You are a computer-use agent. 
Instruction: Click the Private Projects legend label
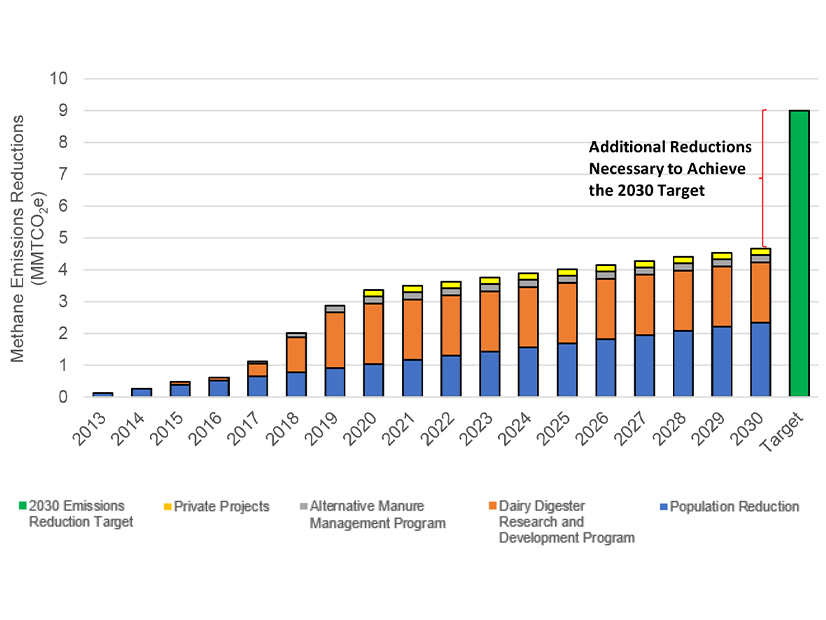(x=221, y=507)
